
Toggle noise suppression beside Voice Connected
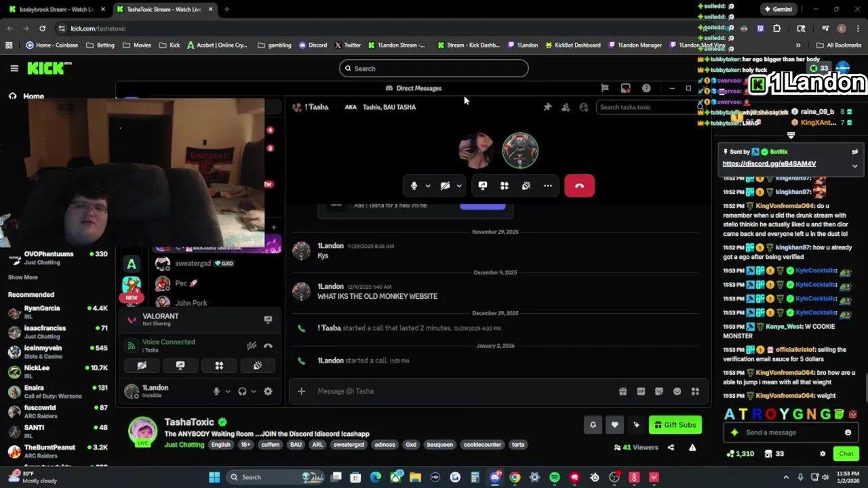click(x=252, y=346)
